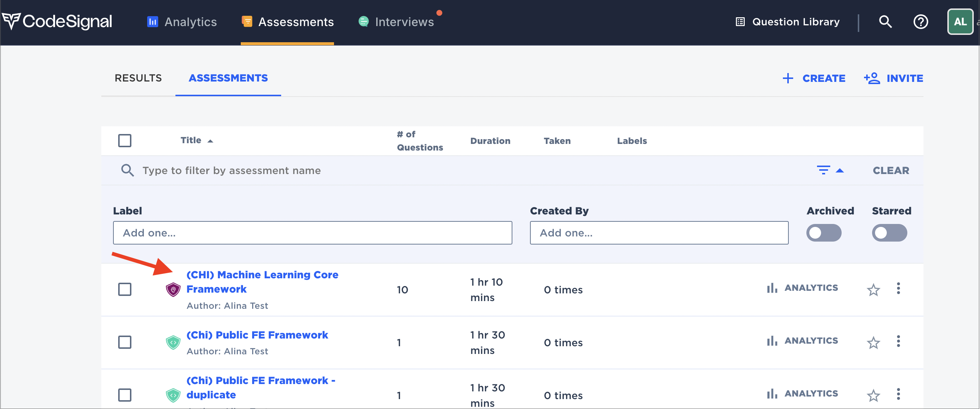Star the Public FE Framework - duplicate assessment
The width and height of the screenshot is (980, 409).
[873, 395]
